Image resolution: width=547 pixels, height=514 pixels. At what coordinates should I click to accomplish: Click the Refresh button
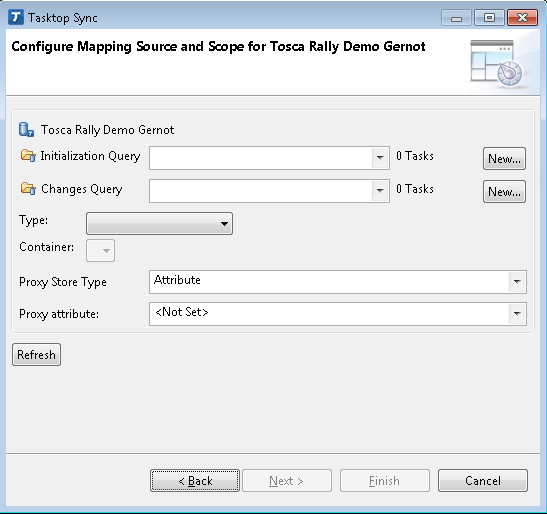[36, 355]
